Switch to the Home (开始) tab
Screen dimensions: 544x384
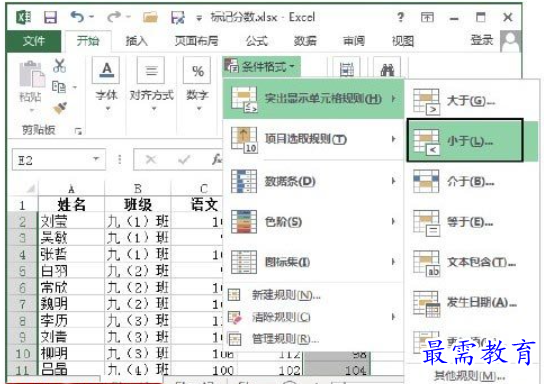click(88, 41)
